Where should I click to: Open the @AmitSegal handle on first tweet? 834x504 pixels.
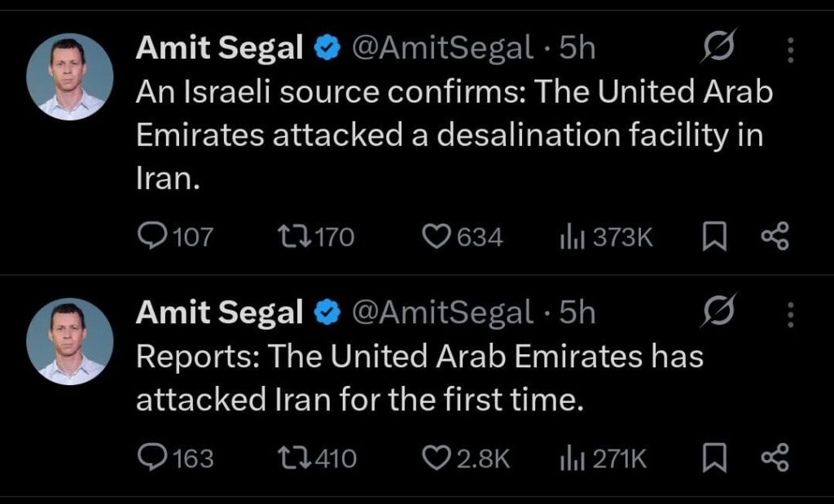coord(441,49)
